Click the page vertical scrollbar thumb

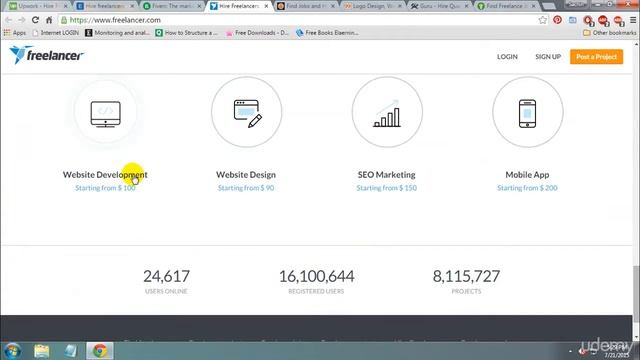(x=636, y=294)
